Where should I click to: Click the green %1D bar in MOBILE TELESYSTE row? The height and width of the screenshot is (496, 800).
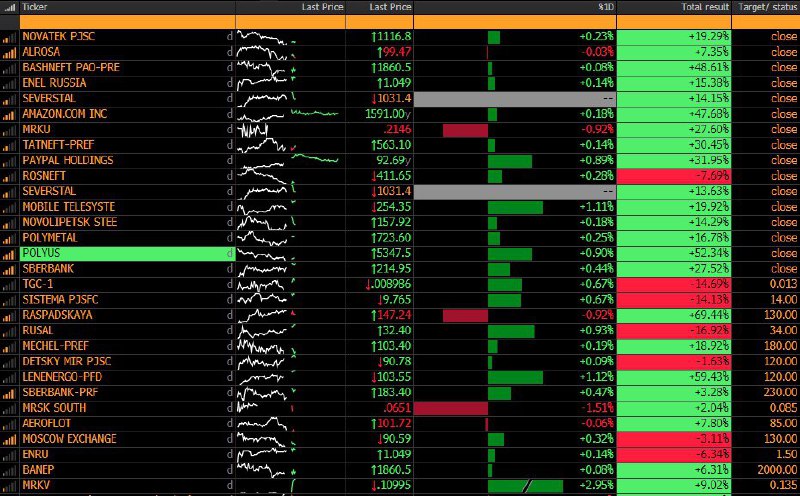515,207
